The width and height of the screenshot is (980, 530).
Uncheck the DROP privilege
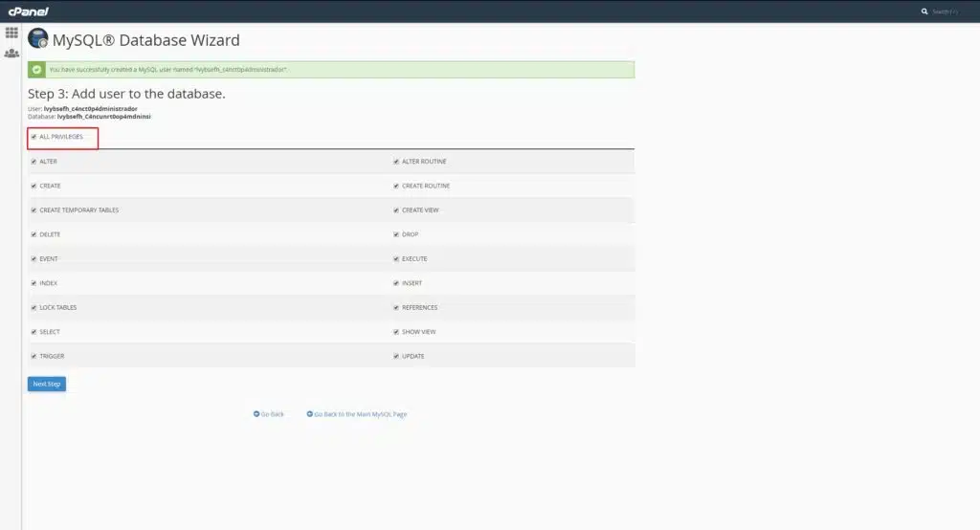396,234
